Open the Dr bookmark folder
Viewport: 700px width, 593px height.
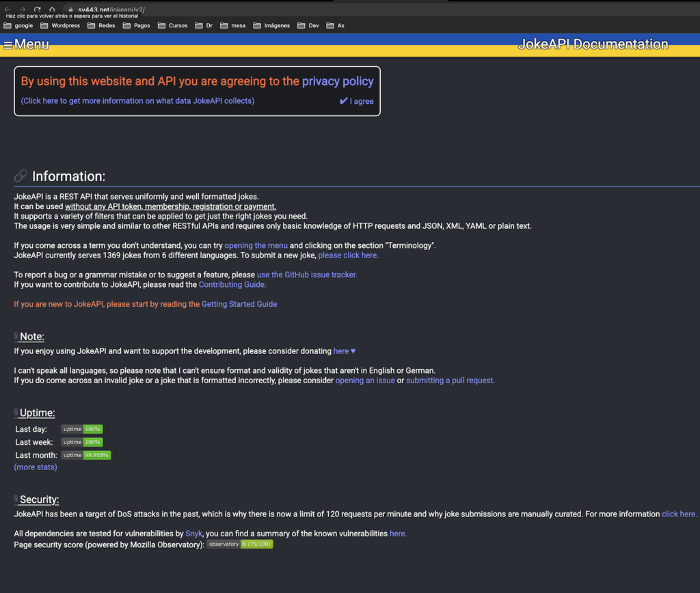pos(204,25)
